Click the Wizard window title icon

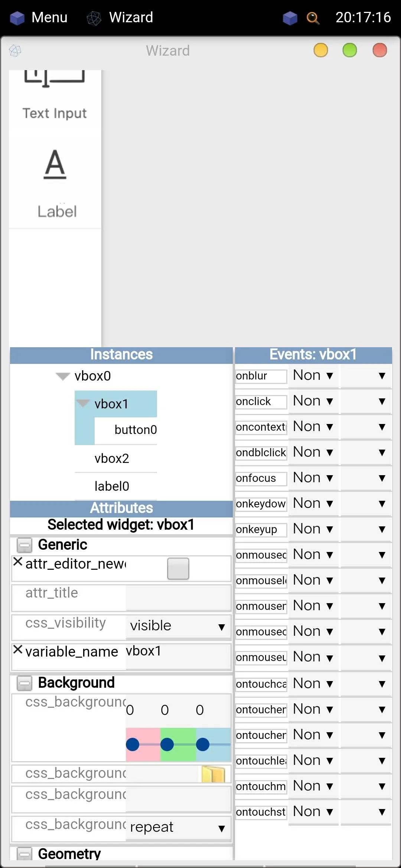tap(15, 50)
